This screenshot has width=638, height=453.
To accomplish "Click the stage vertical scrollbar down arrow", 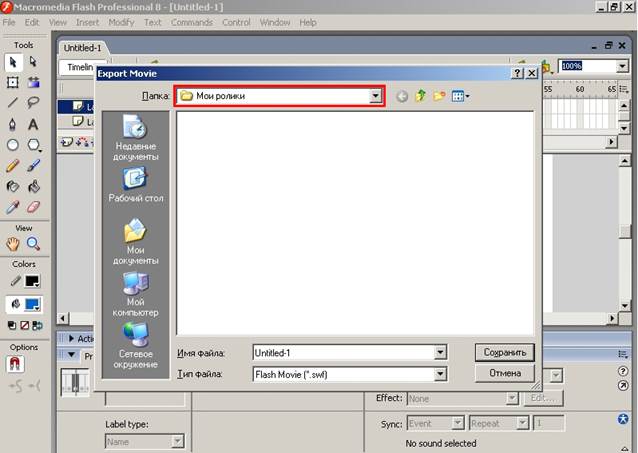I will (625, 306).
